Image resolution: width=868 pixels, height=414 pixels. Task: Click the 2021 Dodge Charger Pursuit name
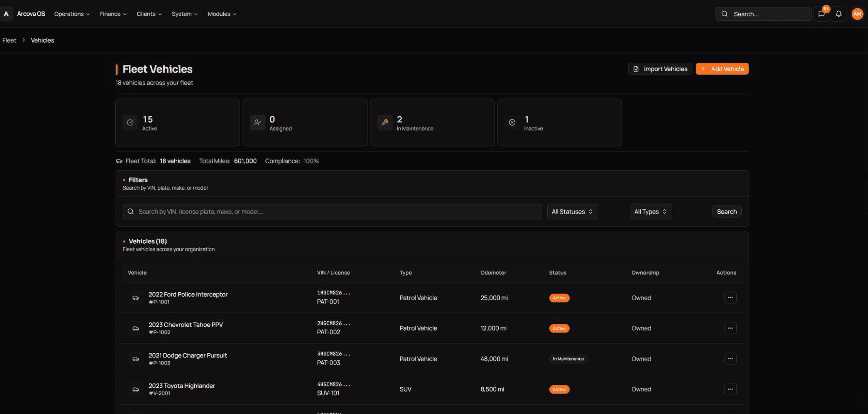(x=188, y=355)
